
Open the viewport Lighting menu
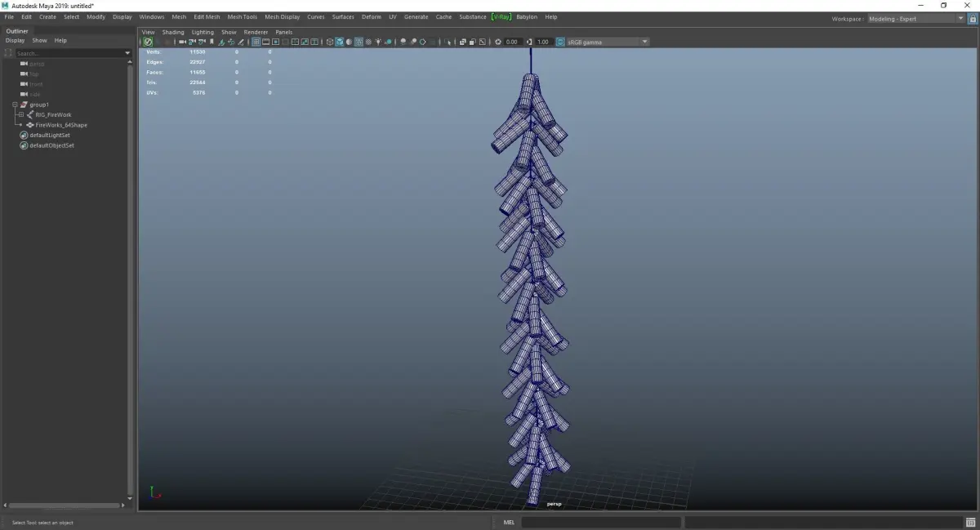(203, 32)
